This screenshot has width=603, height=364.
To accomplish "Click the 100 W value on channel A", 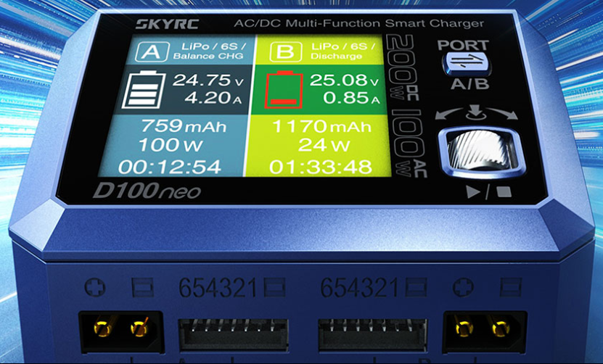I will (170, 145).
